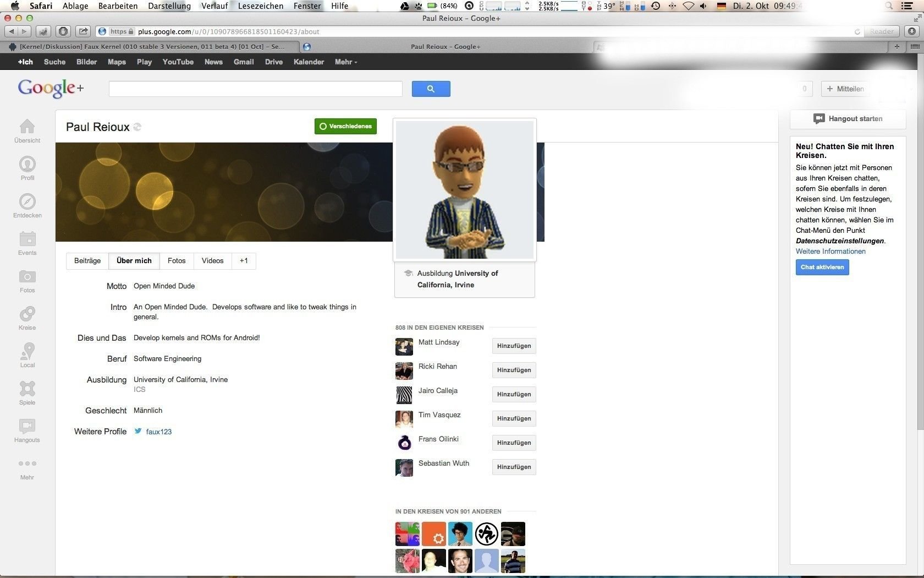924x578 pixels.
Task: Open the Hangouts sidebar icon
Action: coord(27,426)
